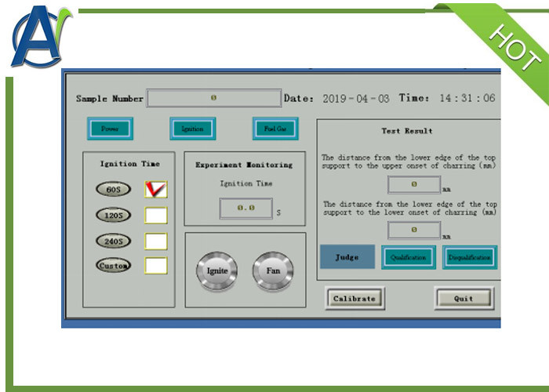Viewport: 549px width, 392px height.
Task: Toggle the Fuel Gas indicator button
Action: click(275, 129)
